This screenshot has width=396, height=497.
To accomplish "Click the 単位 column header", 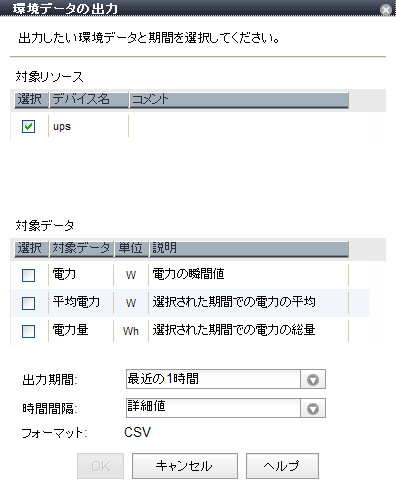I will coord(131,249).
